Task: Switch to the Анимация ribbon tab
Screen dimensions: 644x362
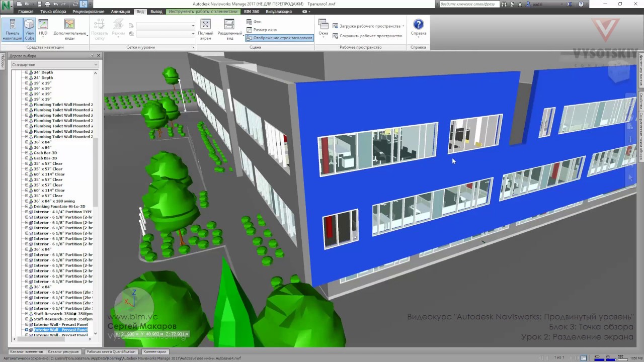Action: click(x=120, y=12)
